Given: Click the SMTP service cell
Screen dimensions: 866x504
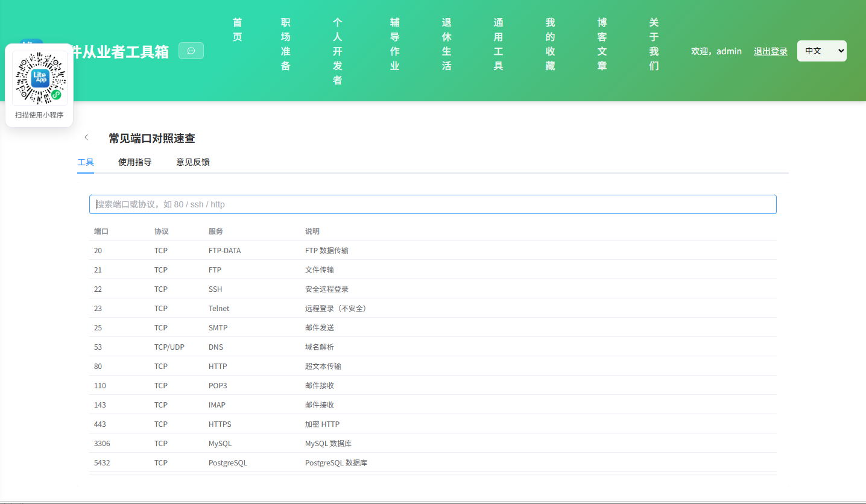Looking at the screenshot, I should [x=218, y=328].
